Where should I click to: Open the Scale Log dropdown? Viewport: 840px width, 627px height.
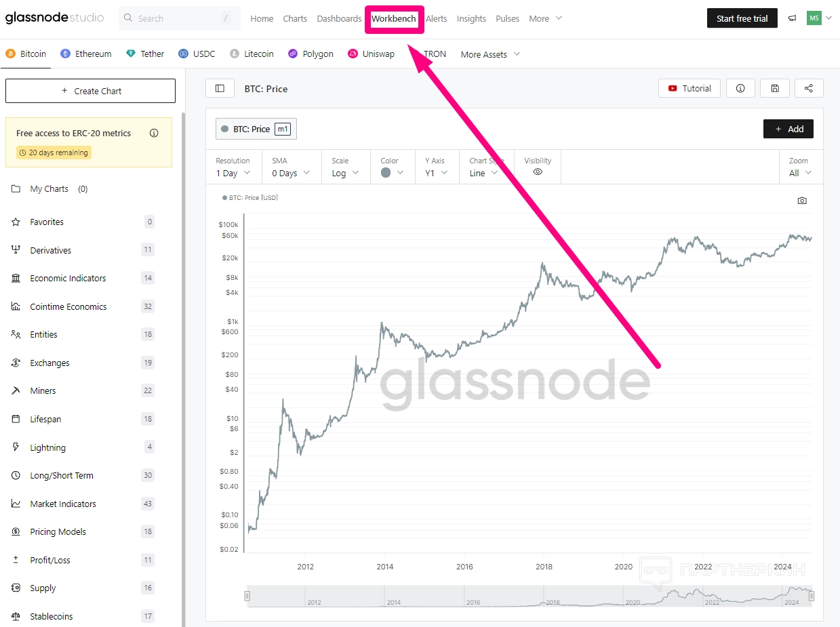[346, 173]
